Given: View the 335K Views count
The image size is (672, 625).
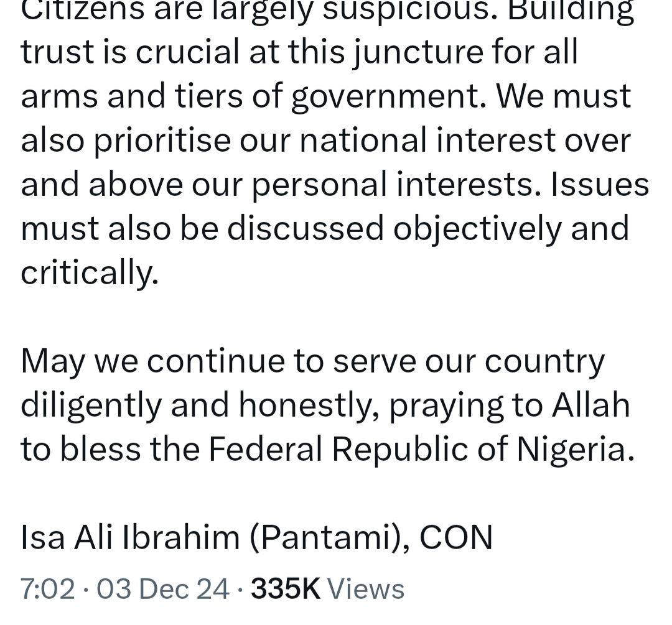Looking at the screenshot, I should click(327, 589).
